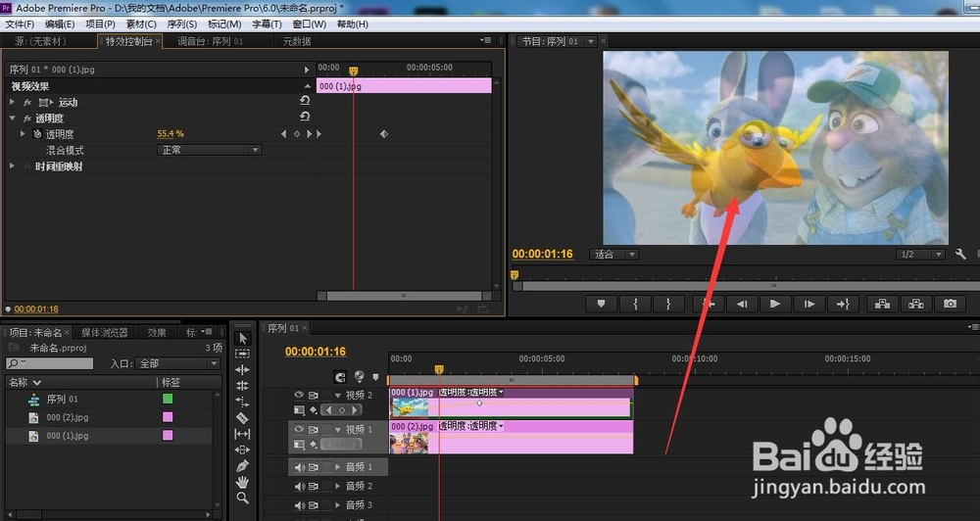
Task: Collapse the Video 2 track
Action: [x=338, y=396]
